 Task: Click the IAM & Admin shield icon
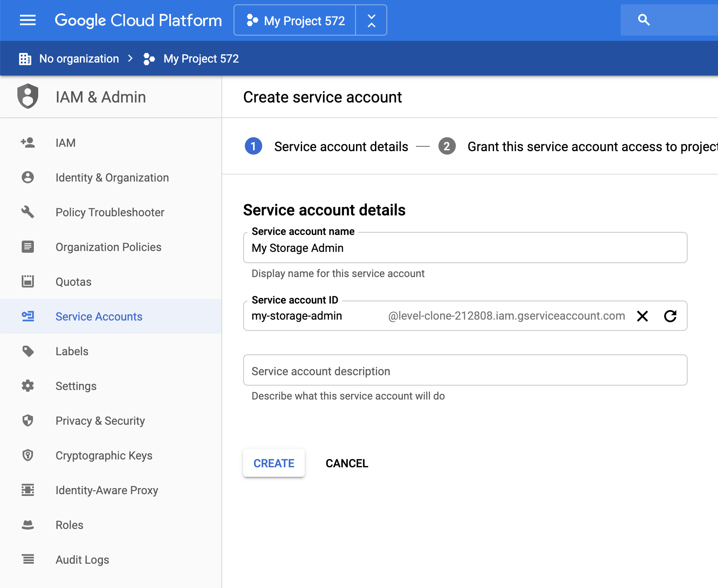pos(28,96)
